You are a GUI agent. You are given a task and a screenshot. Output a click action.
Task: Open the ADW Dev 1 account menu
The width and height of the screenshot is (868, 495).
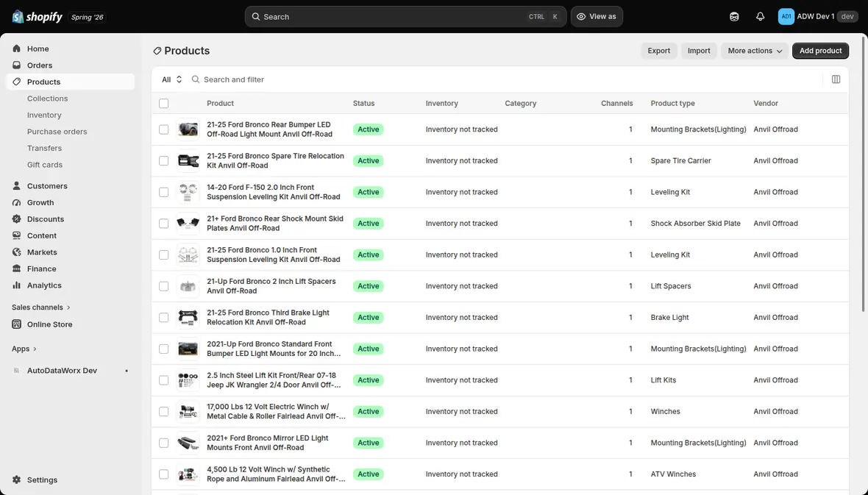pyautogui.click(x=818, y=17)
